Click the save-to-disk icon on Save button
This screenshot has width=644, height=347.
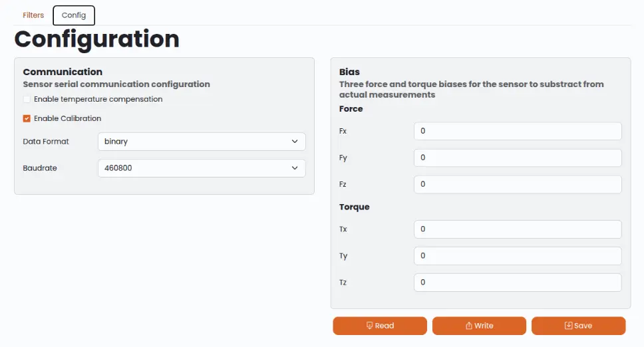568,325
